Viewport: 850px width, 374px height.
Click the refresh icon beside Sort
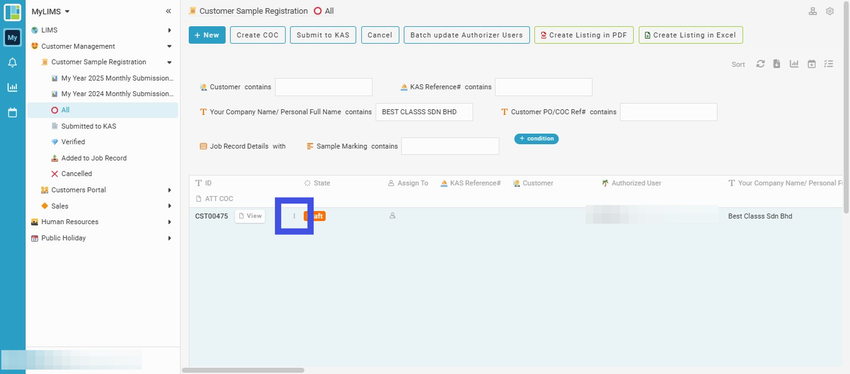click(x=761, y=64)
